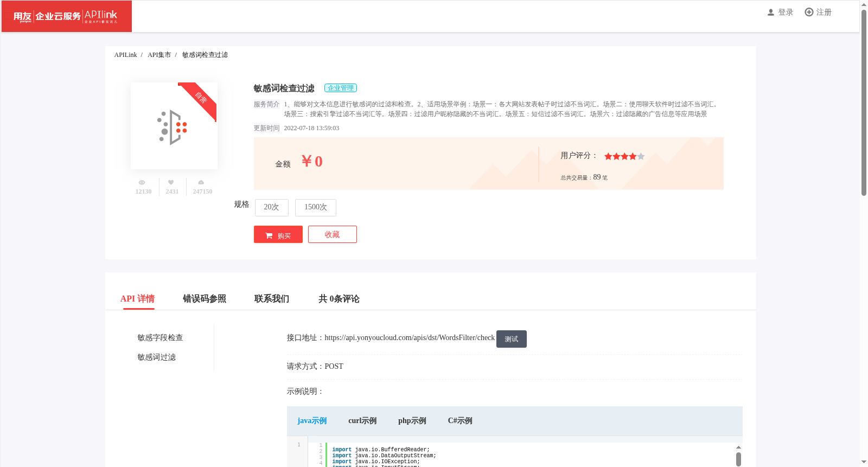This screenshot has height=467, width=868.
Task: Click the update time 2022-07-18 13:59:03
Action: tap(311, 129)
